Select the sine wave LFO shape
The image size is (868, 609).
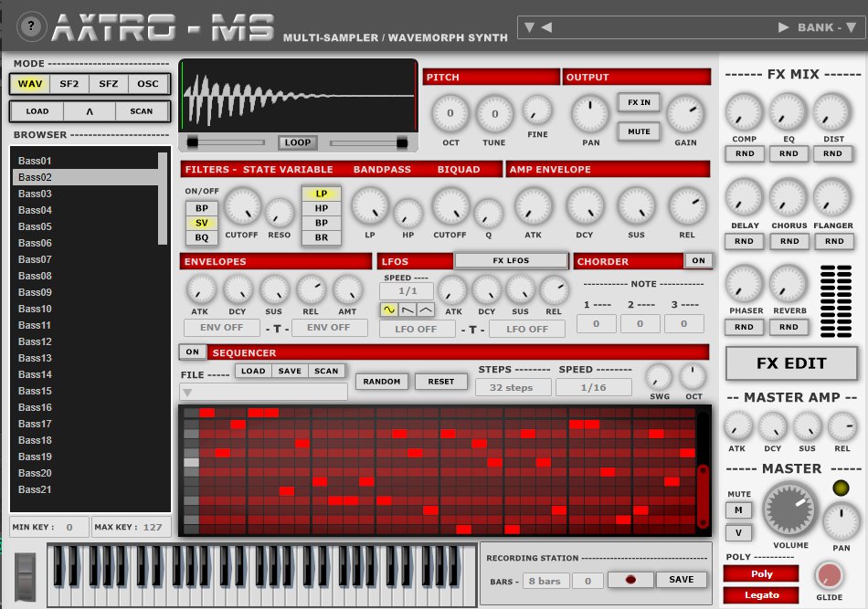click(x=389, y=310)
